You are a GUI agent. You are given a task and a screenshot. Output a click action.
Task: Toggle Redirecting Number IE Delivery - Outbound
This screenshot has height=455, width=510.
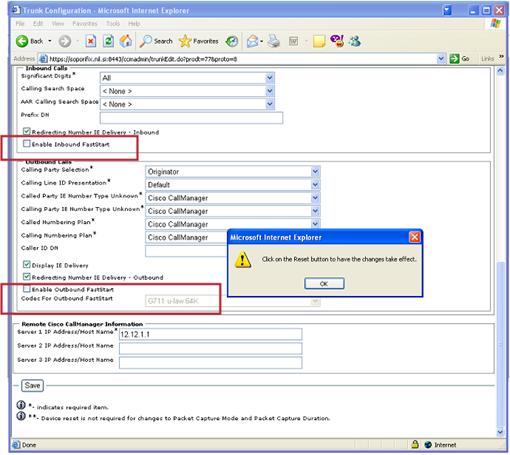click(27, 276)
